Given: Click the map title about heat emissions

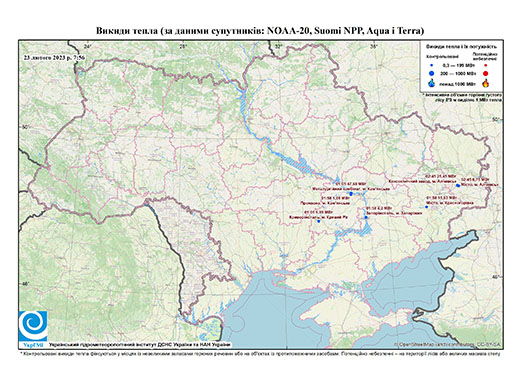Looking at the screenshot, I should tap(260, 31).
